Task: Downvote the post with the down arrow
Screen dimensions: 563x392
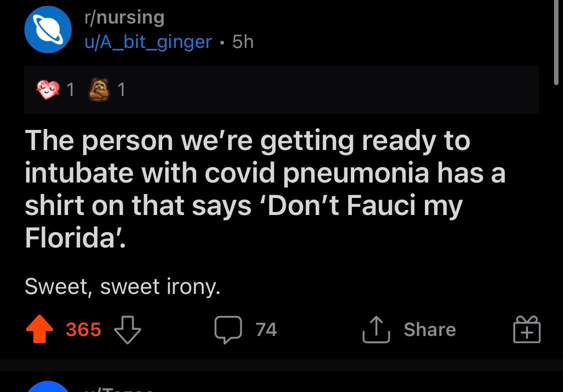Action: pos(128,330)
